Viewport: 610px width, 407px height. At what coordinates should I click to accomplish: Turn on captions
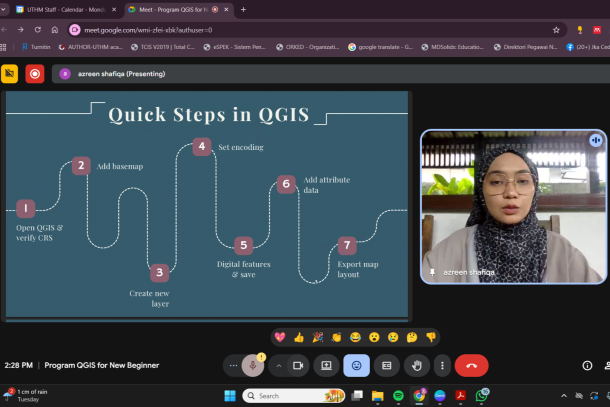[x=387, y=366]
